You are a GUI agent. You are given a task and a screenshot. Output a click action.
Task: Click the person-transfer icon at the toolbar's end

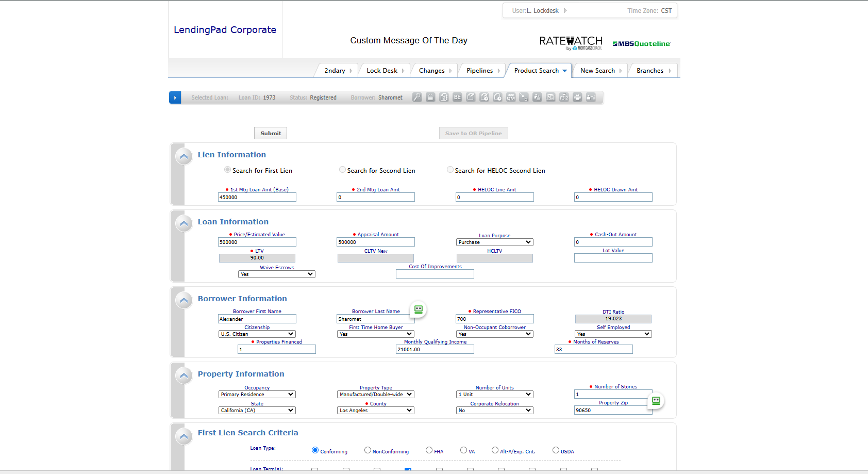(591, 97)
